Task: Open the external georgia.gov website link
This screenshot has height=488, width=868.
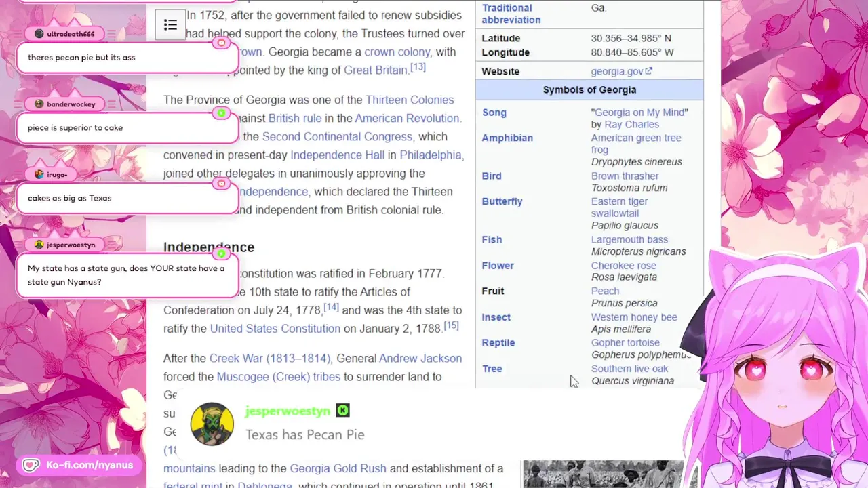Action: click(x=621, y=71)
